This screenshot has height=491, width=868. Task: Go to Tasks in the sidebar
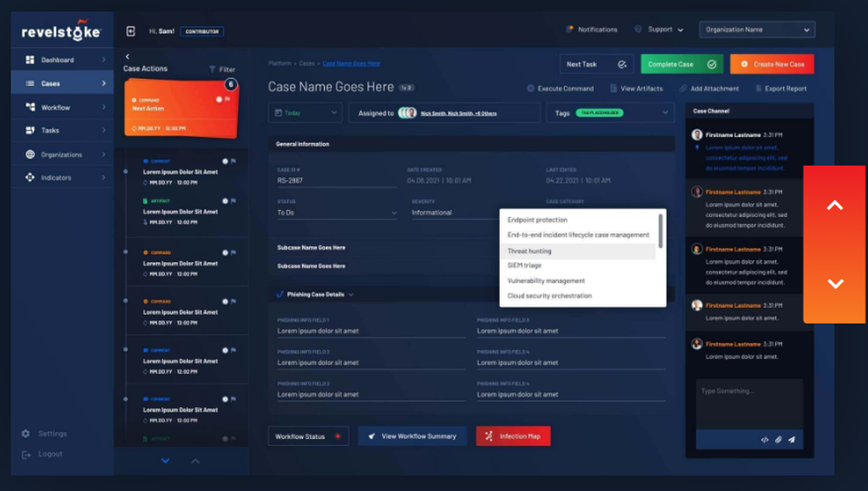(x=62, y=131)
